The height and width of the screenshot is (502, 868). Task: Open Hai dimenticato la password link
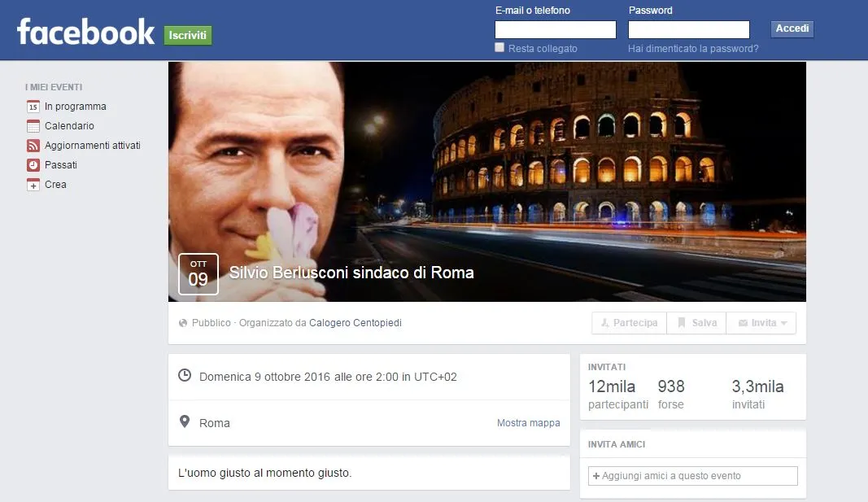(693, 49)
